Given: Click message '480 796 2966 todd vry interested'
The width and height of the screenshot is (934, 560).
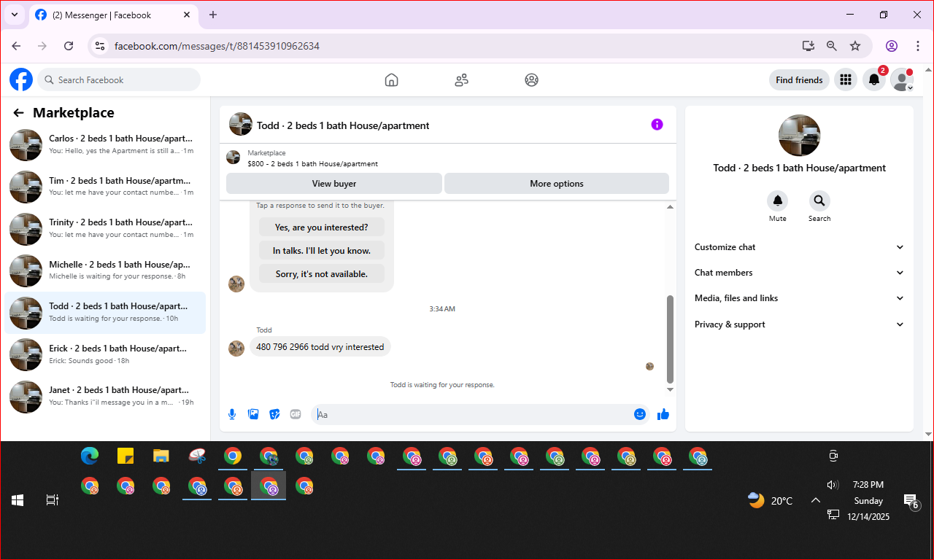Looking at the screenshot, I should click(320, 347).
